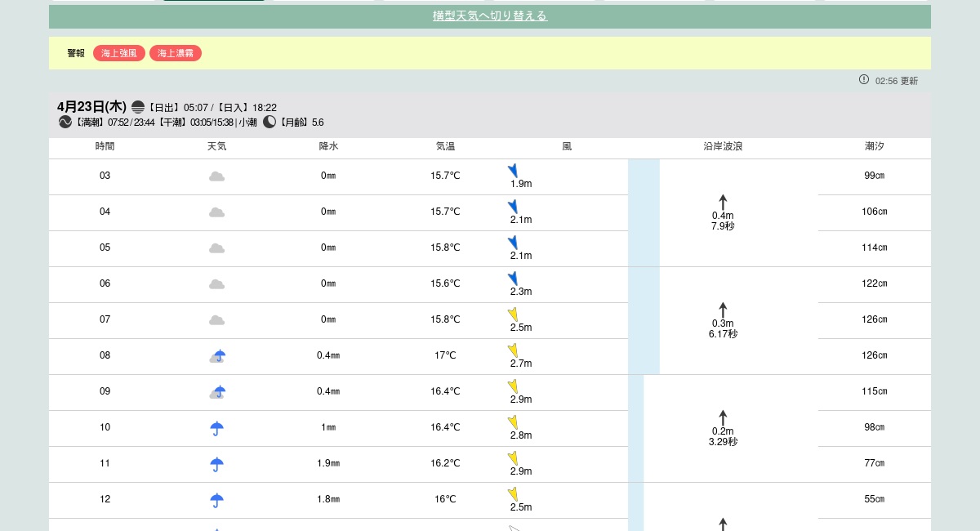Click the 6.17秒 wave period text

point(723,334)
